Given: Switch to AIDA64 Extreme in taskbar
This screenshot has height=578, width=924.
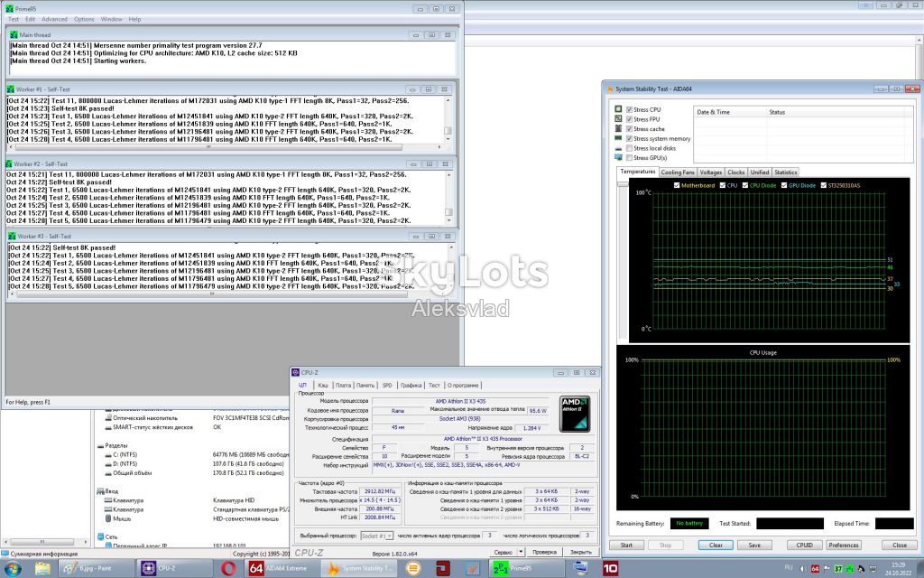Looking at the screenshot, I should point(282,569).
